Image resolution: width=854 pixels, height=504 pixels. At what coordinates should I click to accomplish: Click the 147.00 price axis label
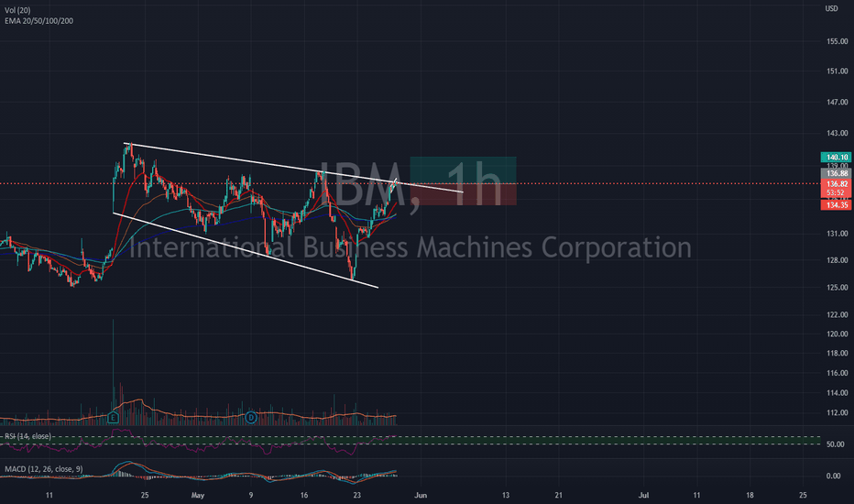click(838, 103)
